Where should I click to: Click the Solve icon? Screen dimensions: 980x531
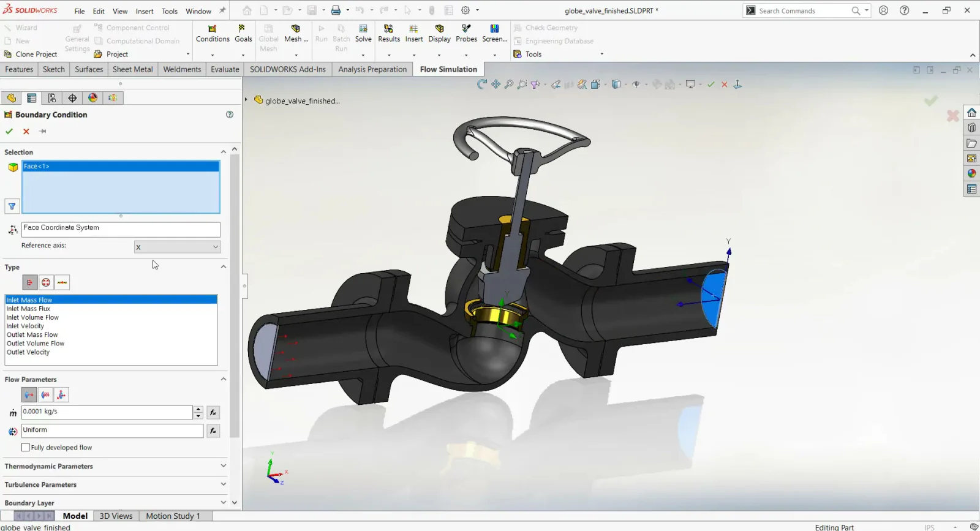coord(363,34)
